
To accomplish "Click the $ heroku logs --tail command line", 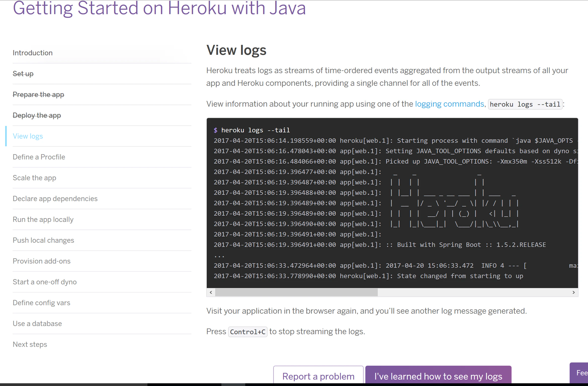I will point(252,130).
